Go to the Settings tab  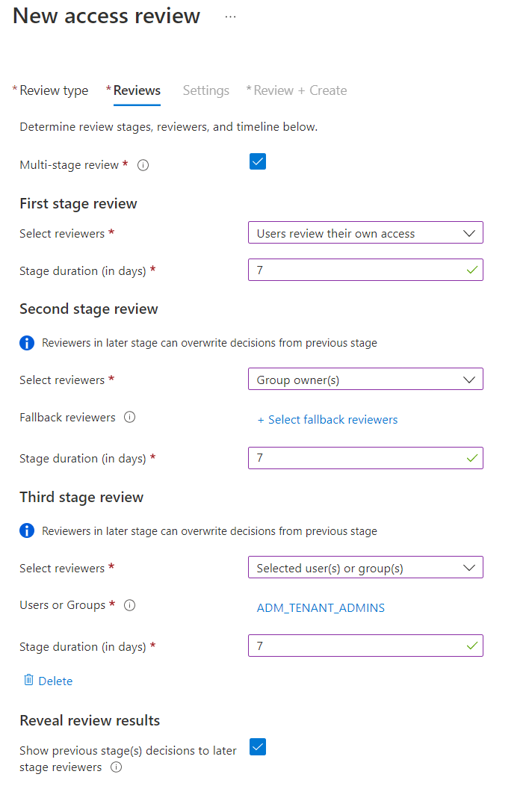point(206,90)
